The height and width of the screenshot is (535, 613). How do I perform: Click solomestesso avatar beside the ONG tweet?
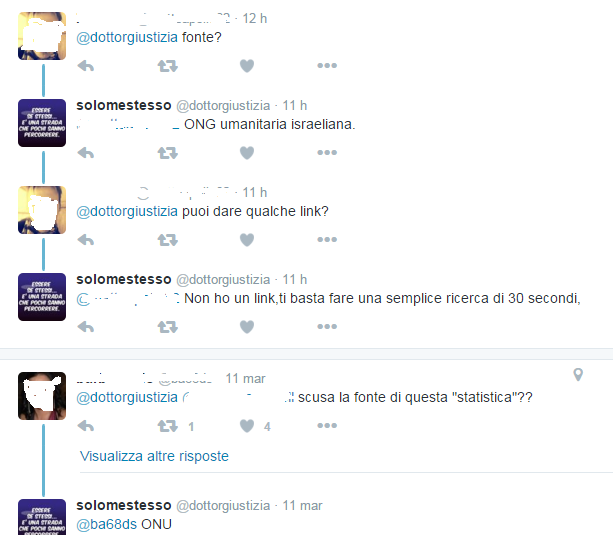(x=42, y=123)
